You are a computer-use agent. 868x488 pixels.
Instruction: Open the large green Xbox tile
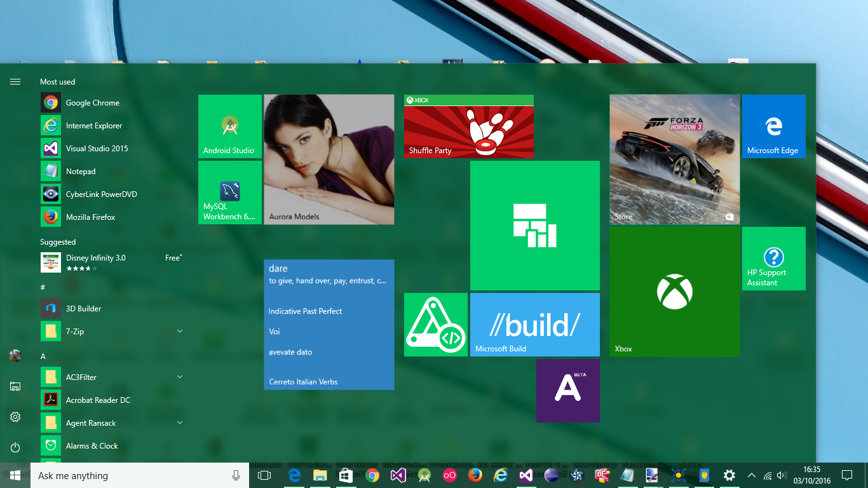[x=675, y=292]
